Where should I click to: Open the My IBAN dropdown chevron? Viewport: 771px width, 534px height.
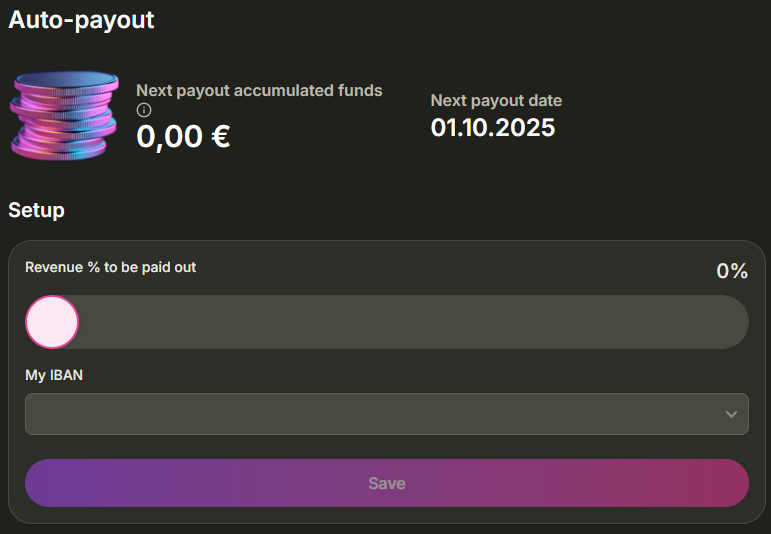[x=731, y=414]
